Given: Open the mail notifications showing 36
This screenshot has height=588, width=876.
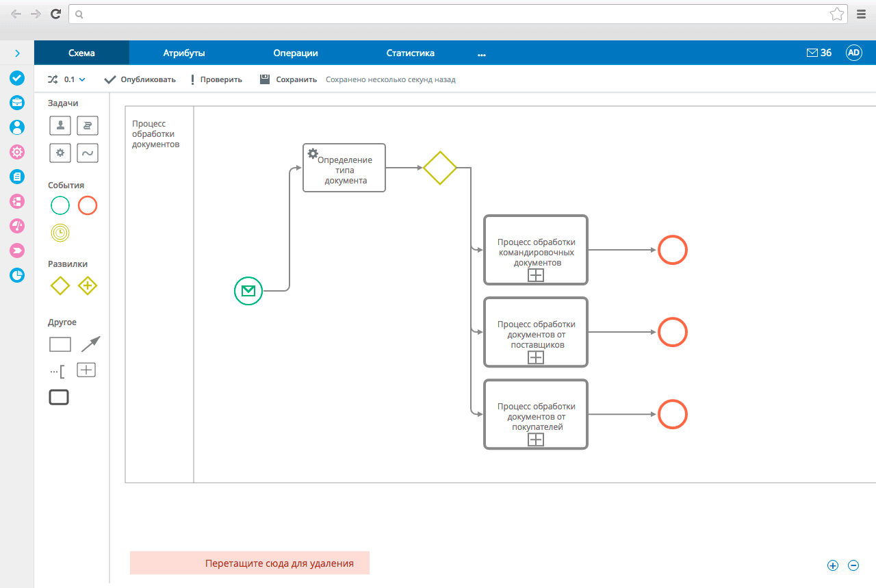Looking at the screenshot, I should pos(819,53).
